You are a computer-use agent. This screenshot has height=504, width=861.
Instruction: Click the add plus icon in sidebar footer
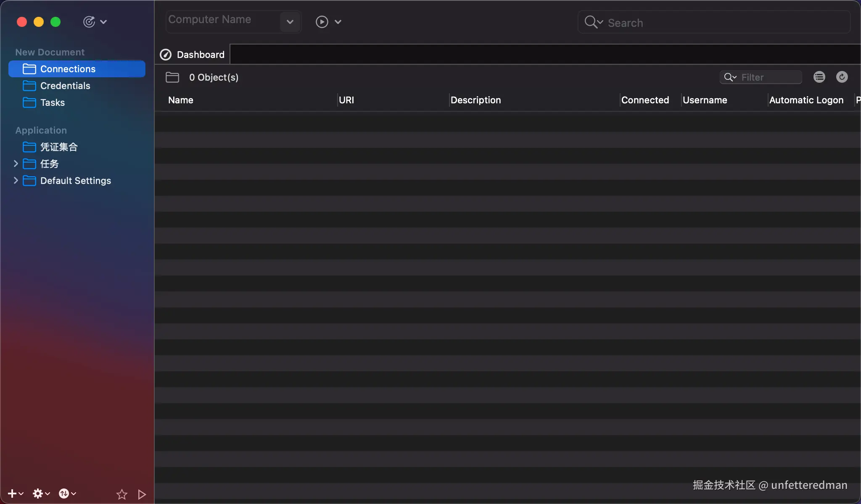[x=12, y=493]
